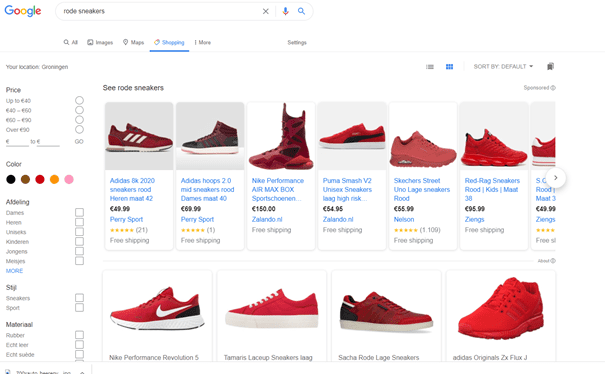Switch to list view icon

(430, 67)
